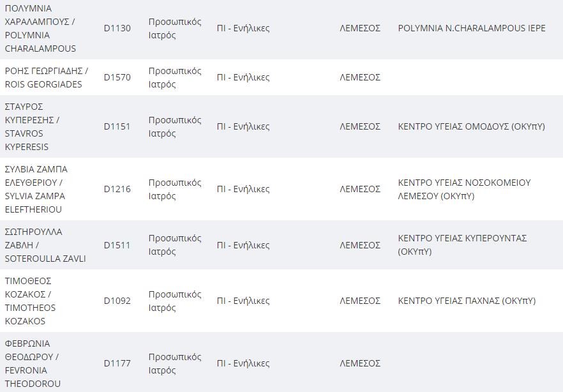563x392 pixels.
Task: Select name FEVRONIA THEODOROU
Action: coord(33,377)
